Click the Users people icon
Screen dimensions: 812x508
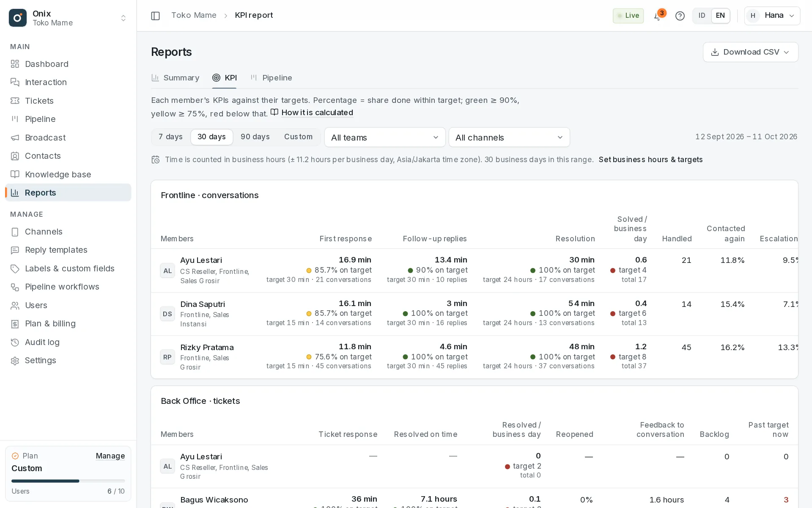tap(15, 305)
